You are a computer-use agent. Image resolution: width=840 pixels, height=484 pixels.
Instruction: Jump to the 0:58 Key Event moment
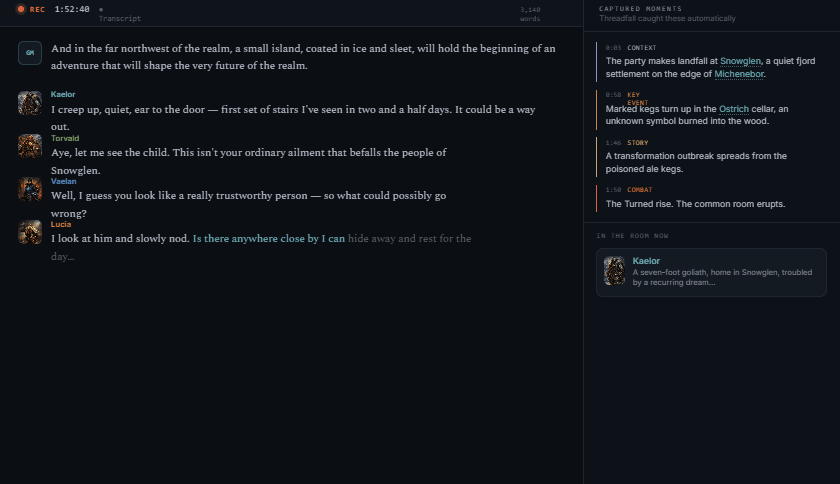coord(711,109)
